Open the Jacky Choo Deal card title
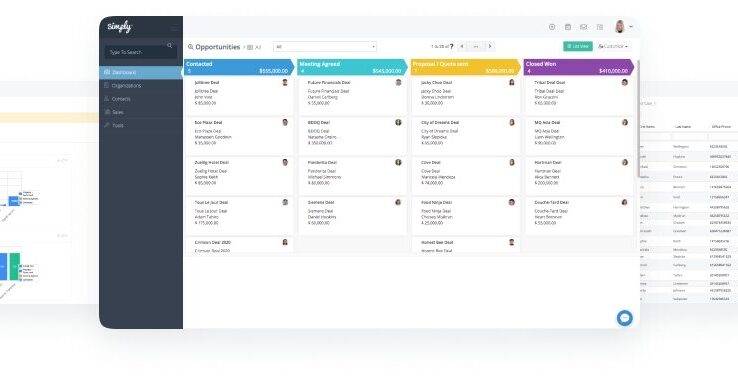Screen dimensions: 738x377 [436, 82]
